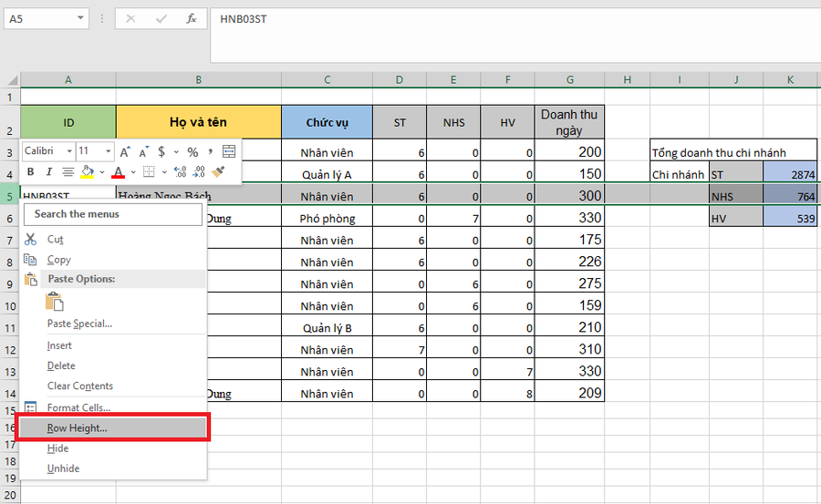
Task: Decrease decimal places
Action: coord(199,171)
